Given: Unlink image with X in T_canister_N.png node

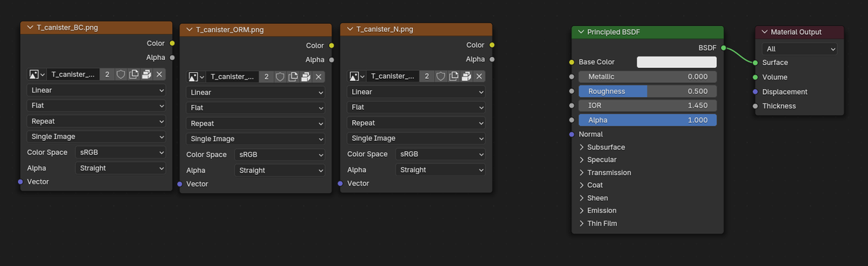Looking at the screenshot, I should (x=479, y=77).
